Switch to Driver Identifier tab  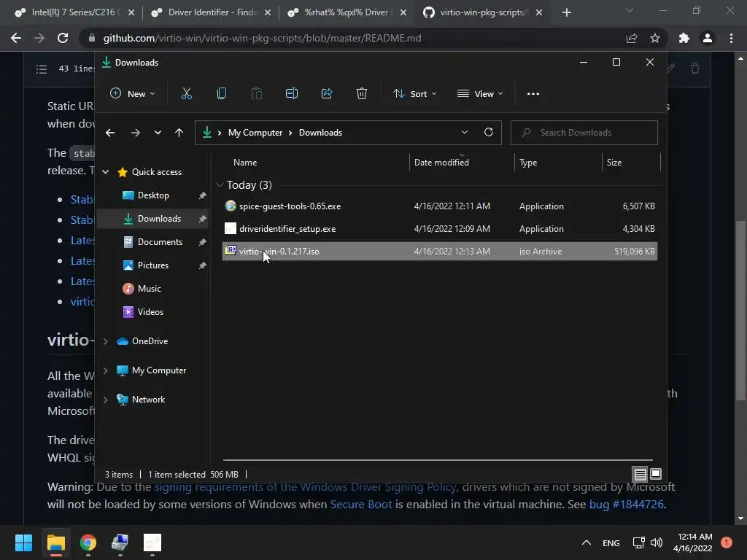pos(209,12)
